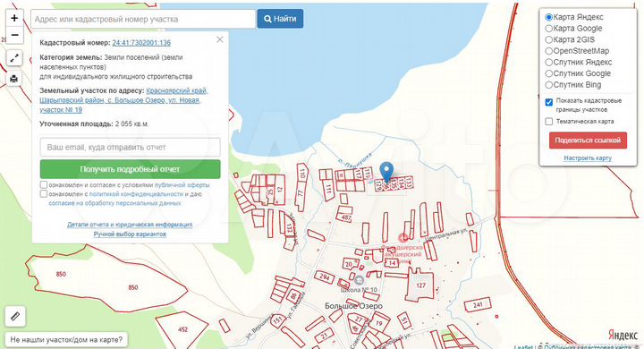
Task: Select Спутник Яндекс radio option
Action: (548, 63)
